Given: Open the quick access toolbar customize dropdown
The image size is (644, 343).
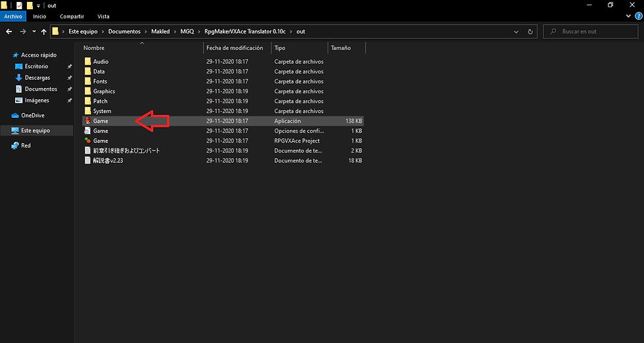Looking at the screenshot, I should tap(38, 6).
